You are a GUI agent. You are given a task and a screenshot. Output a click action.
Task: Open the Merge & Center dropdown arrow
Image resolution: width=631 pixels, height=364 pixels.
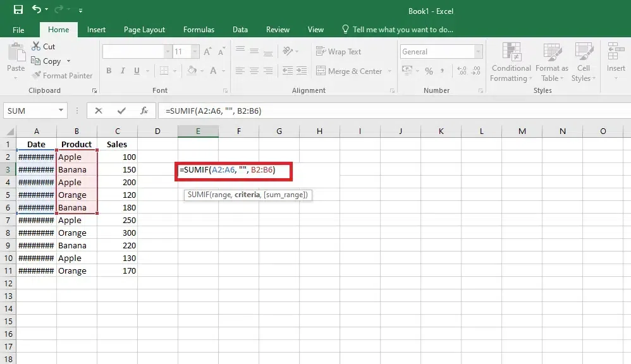tap(389, 71)
